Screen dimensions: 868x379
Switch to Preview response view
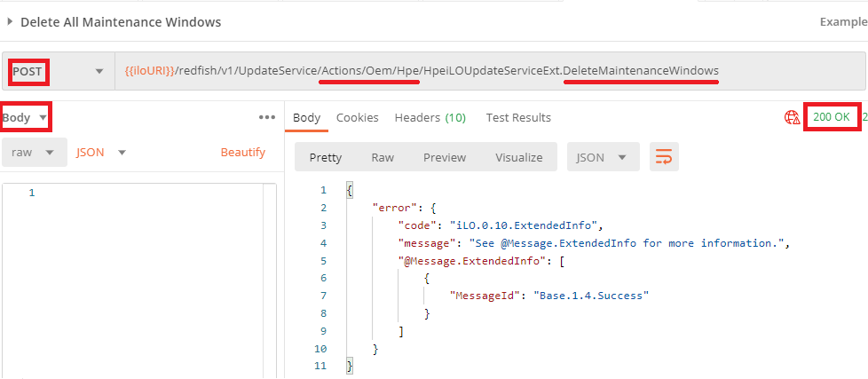(x=445, y=157)
